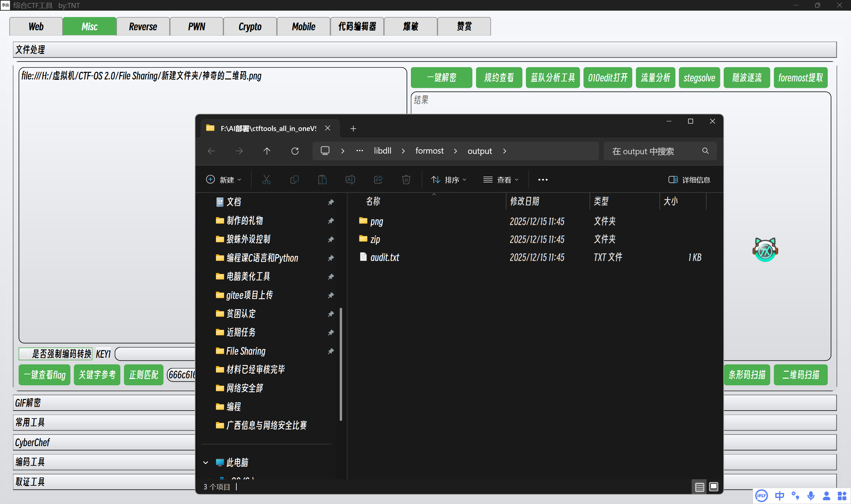This screenshot has width=851, height=504.
Task: Click the navigation pane vertical scrollbar
Action: point(341,363)
